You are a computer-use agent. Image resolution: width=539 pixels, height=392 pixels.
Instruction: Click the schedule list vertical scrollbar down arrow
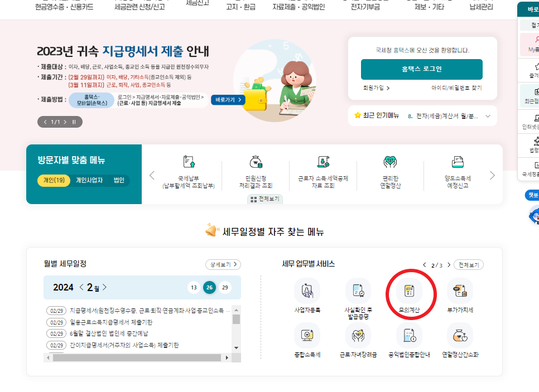[236, 348]
